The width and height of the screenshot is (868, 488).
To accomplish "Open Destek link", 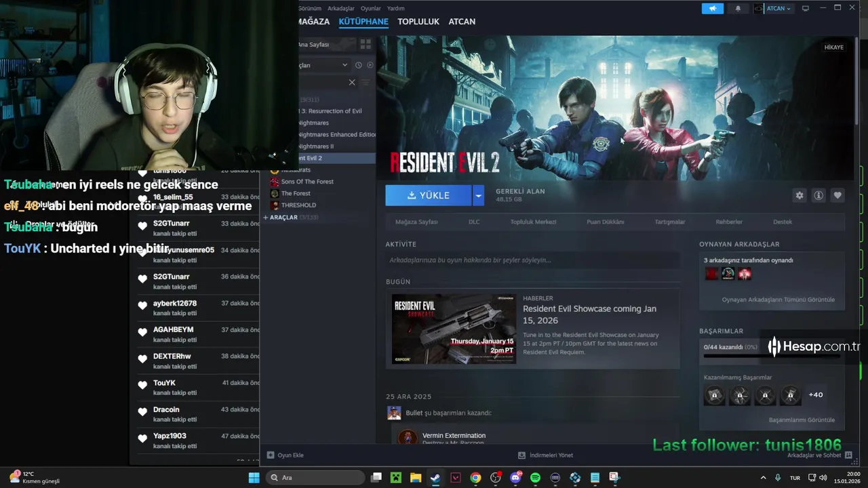I will [783, 222].
